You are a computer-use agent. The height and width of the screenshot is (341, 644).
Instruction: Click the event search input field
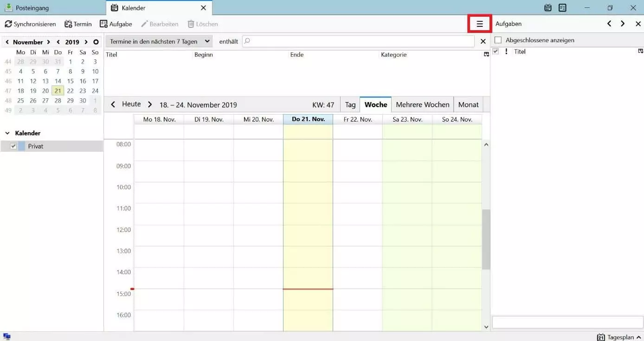(x=358, y=41)
